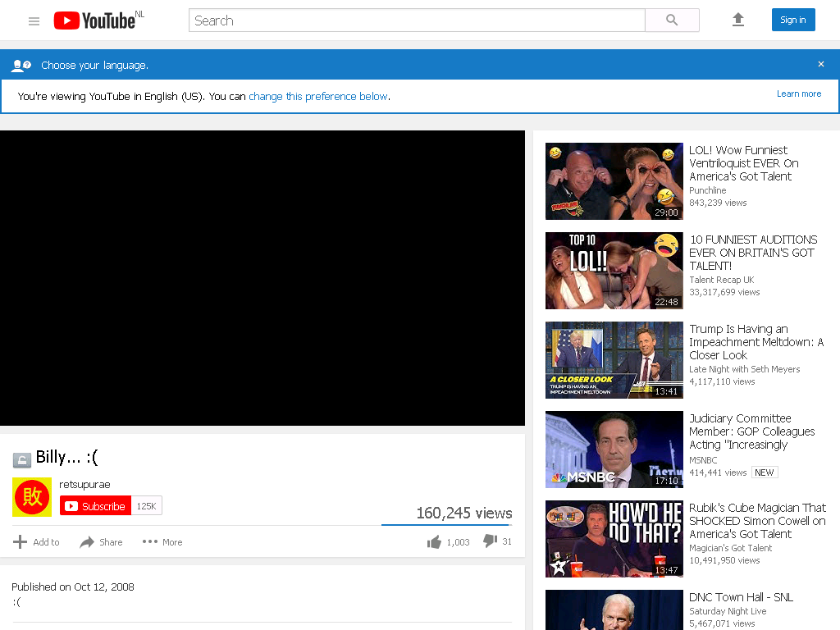The image size is (840, 630).
Task: Like the video with thumbs up
Action: (x=434, y=542)
